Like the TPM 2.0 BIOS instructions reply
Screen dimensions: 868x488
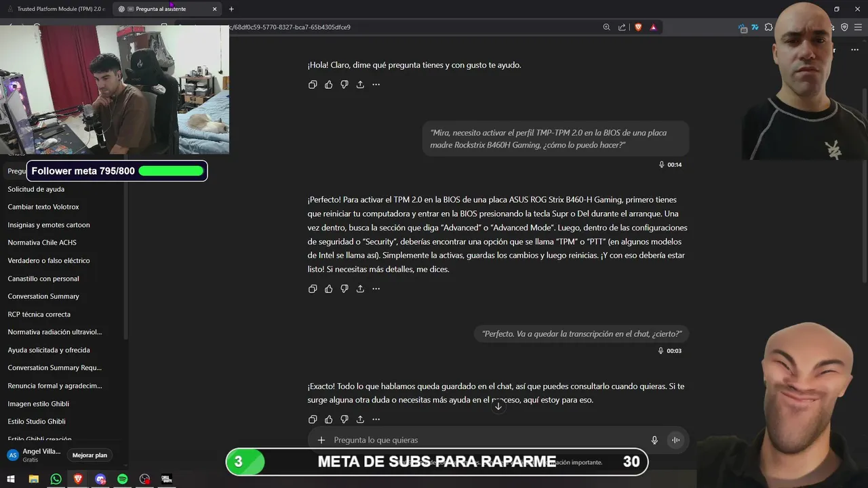(329, 289)
